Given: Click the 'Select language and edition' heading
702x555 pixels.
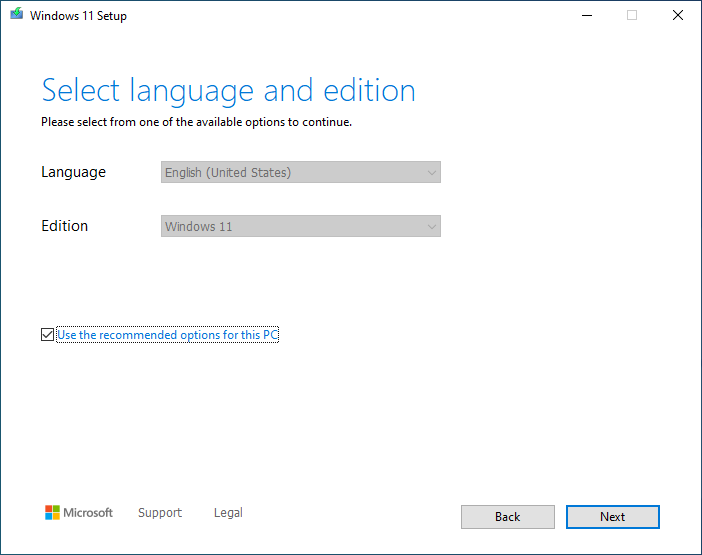Looking at the screenshot, I should click(x=228, y=91).
